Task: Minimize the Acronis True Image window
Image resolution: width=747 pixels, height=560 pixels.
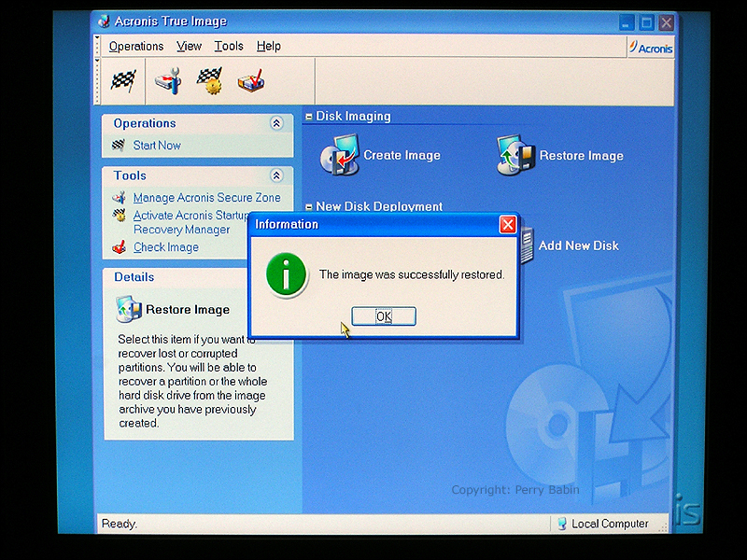Action: 627,22
